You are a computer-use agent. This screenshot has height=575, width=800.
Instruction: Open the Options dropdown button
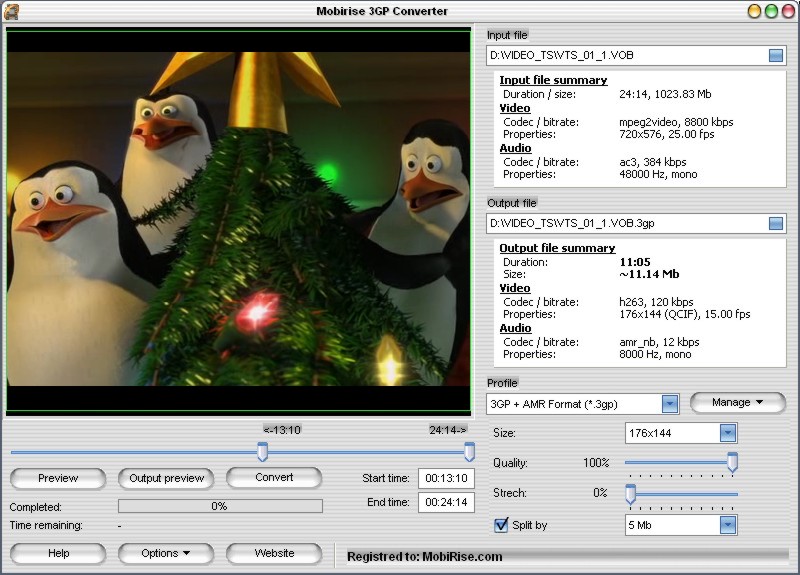pos(165,554)
